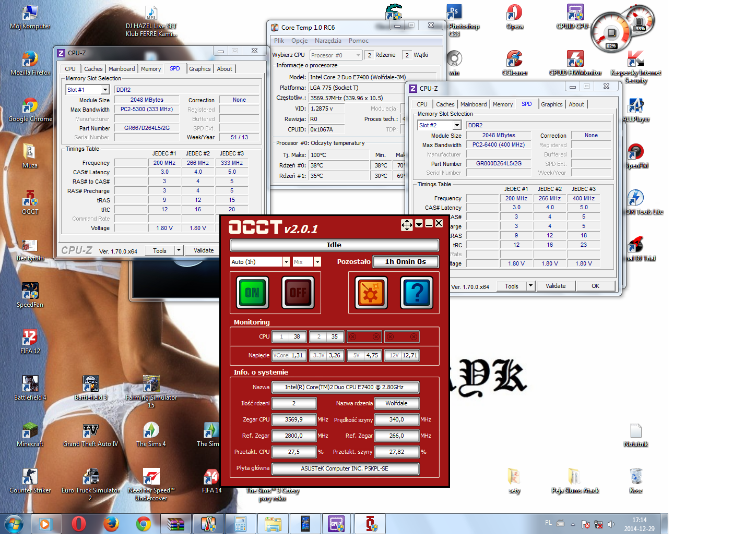756x554 pixels.
Task: Open the Opera desktop shortcut
Action: [514, 17]
